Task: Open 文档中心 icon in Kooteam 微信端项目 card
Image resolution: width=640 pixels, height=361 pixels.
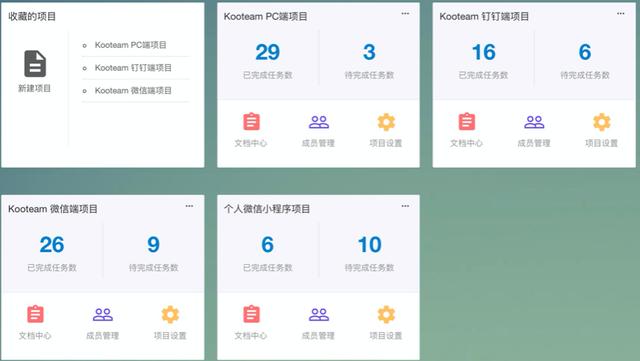Action: click(36, 314)
